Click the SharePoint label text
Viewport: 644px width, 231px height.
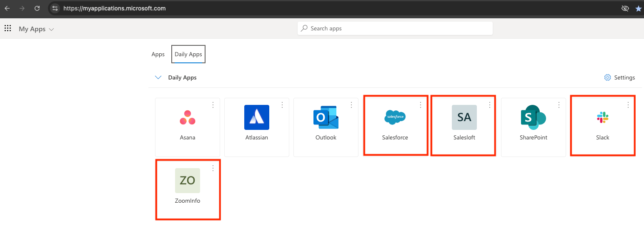(x=534, y=137)
